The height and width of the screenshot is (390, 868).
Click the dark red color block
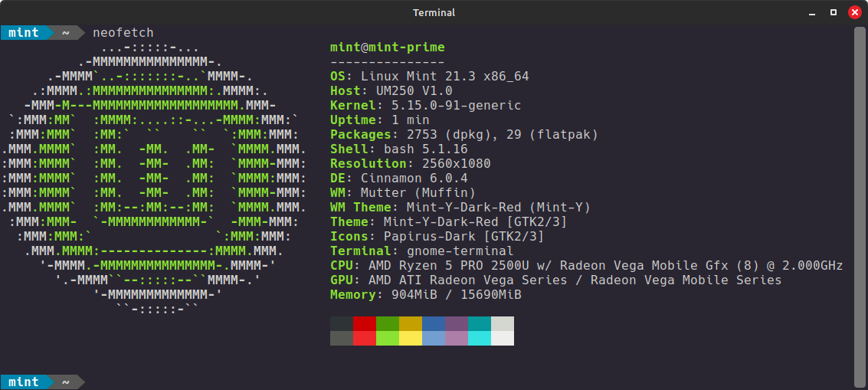pos(364,323)
